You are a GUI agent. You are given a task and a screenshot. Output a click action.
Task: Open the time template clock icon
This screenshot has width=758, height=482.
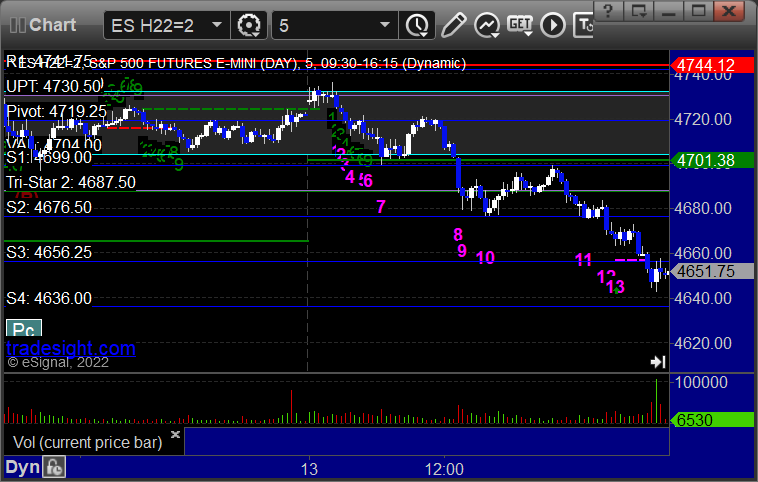click(x=417, y=25)
